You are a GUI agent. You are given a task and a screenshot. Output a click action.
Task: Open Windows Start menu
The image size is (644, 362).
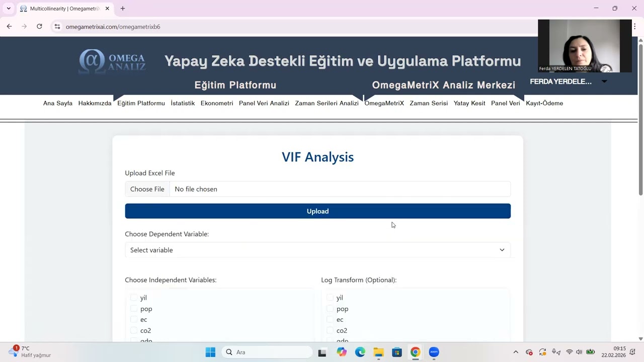pyautogui.click(x=210, y=352)
